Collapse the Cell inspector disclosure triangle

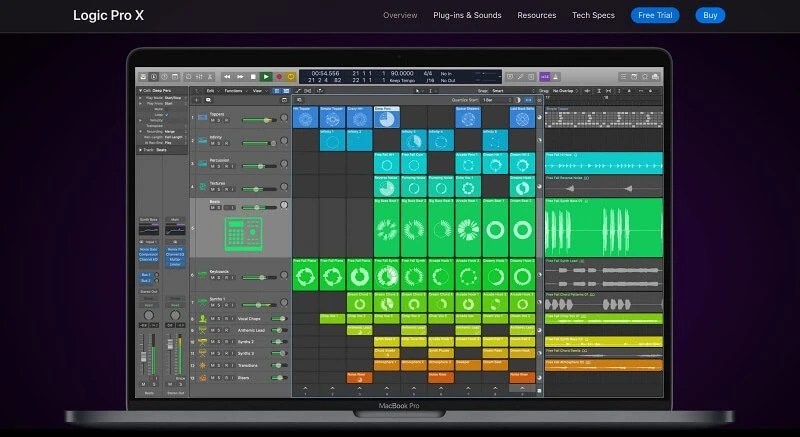point(140,91)
